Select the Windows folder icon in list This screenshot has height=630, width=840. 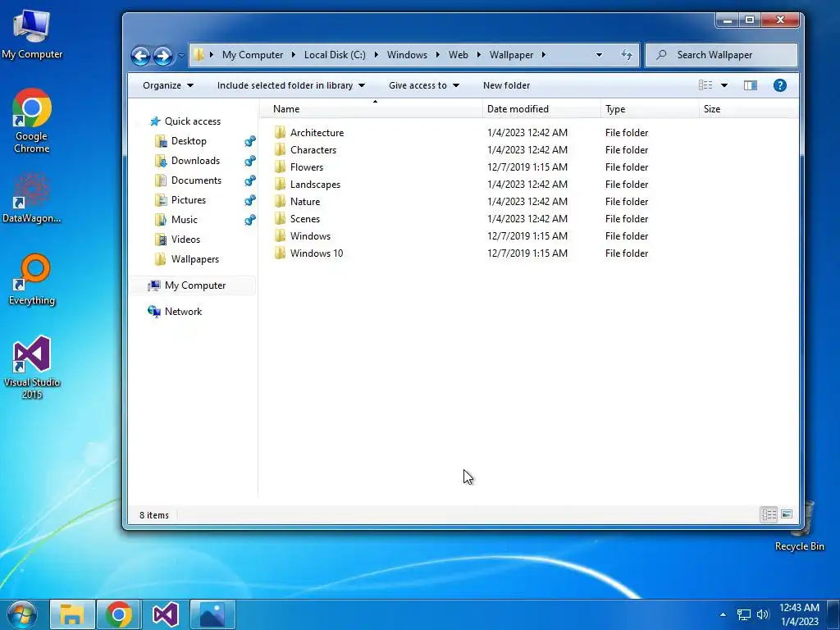[x=280, y=235]
